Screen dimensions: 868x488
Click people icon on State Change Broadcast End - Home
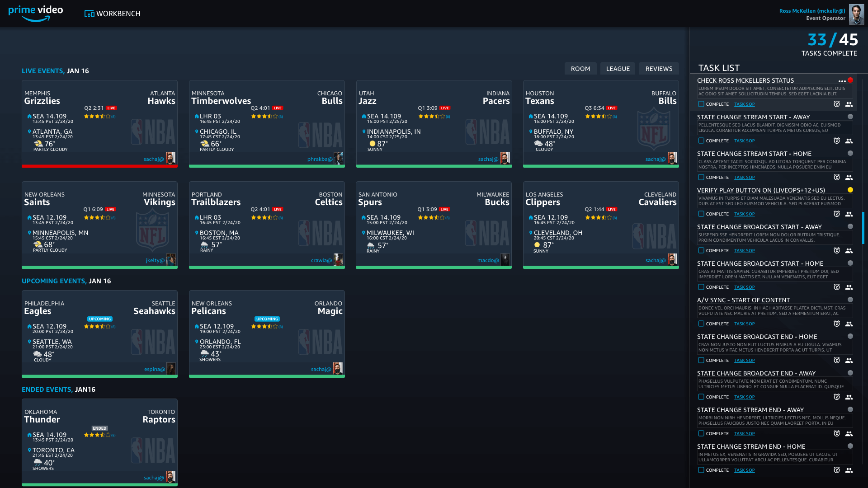coord(849,361)
